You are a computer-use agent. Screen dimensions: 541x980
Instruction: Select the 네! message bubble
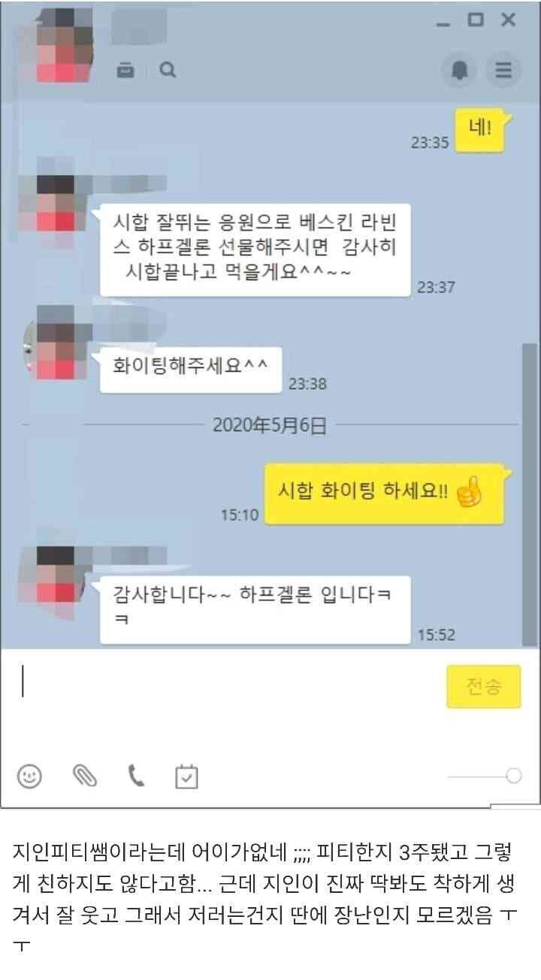pos(480,128)
